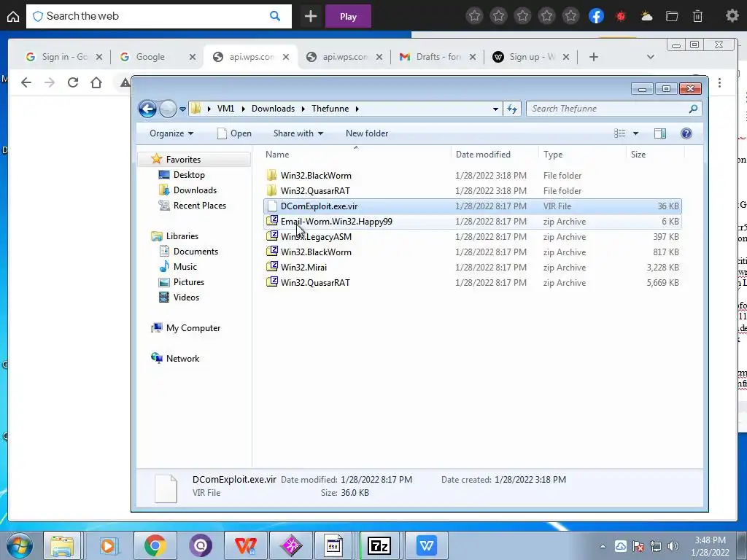
Task: Select Email-Worm.Win32.Happy99 zip archive
Action: pyautogui.click(x=473, y=222)
